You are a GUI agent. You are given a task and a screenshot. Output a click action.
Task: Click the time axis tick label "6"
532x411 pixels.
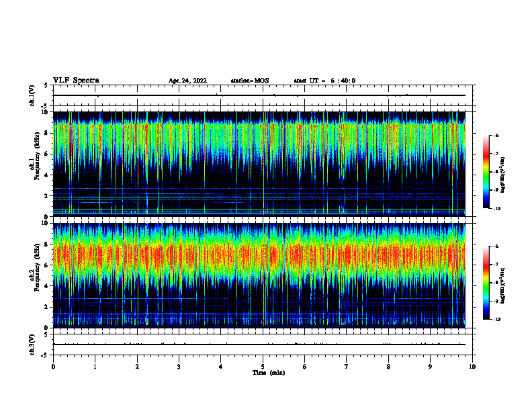pyautogui.click(x=305, y=367)
